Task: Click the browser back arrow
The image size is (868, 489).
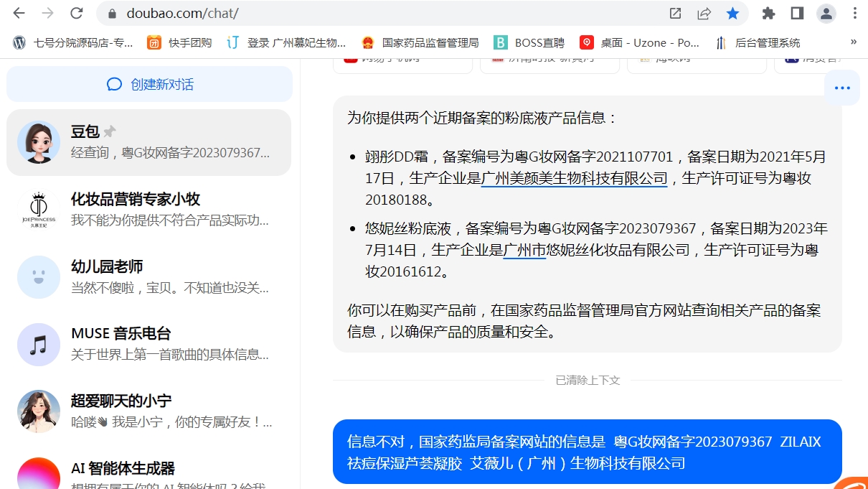Action: 19,13
